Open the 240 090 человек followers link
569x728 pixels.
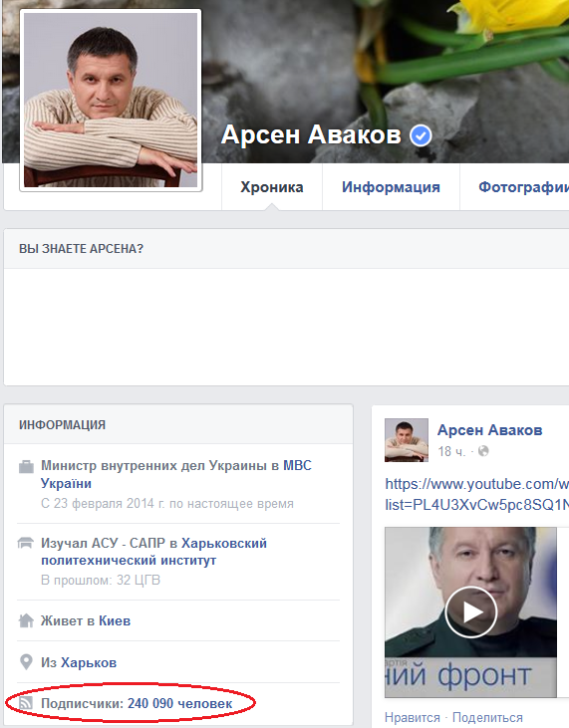[180, 703]
